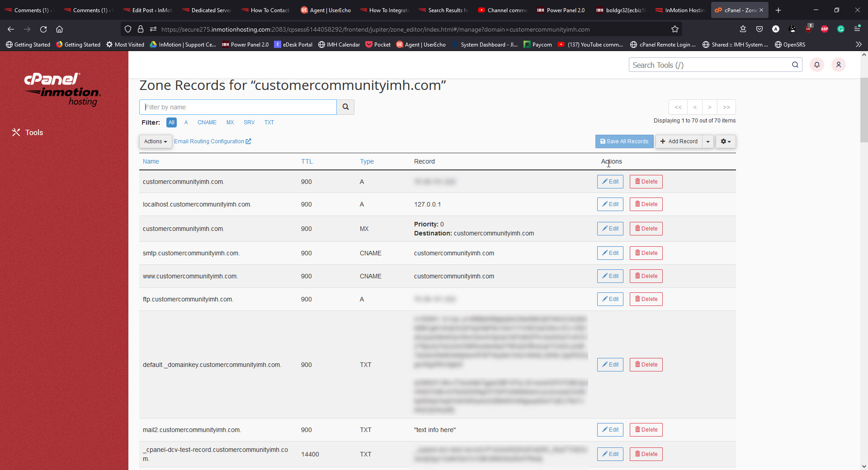Click the Tools sidebar icon
Viewport: 868px width, 470px height.
pos(16,132)
